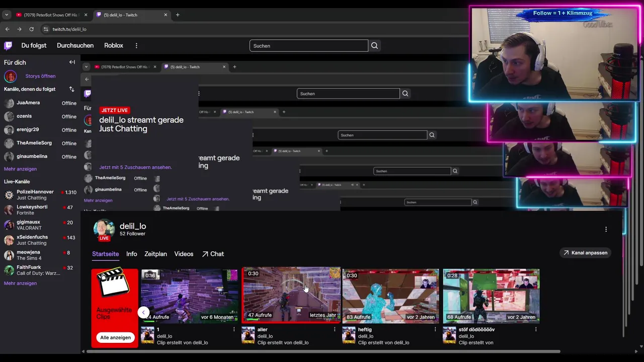The image size is (644, 362).
Task: Click the browser back arrow
Action: click(7, 29)
